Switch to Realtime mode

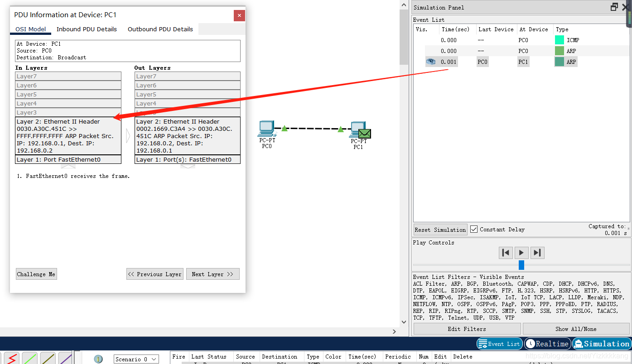(547, 344)
